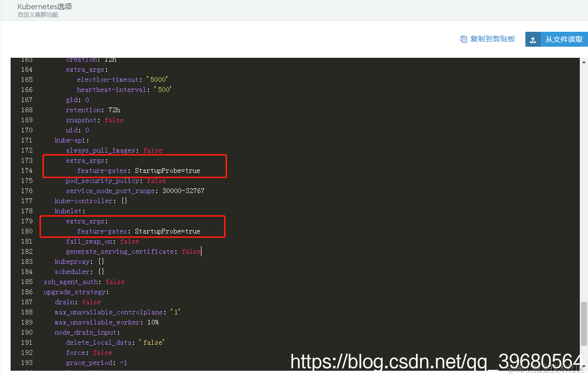Click 'upgrade_strategy:' on line 186

(76, 292)
